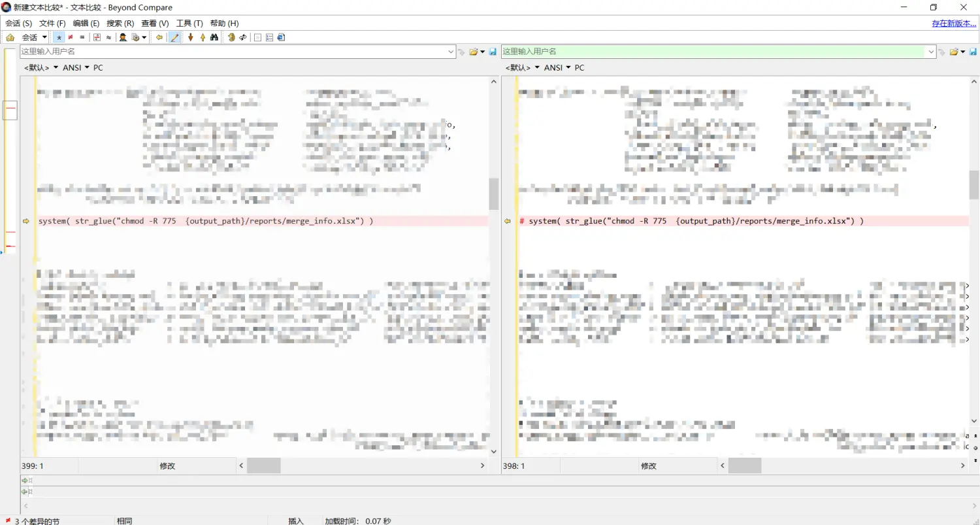Toggle Show Same (=) filter
The width and height of the screenshot is (980, 525).
(x=82, y=37)
